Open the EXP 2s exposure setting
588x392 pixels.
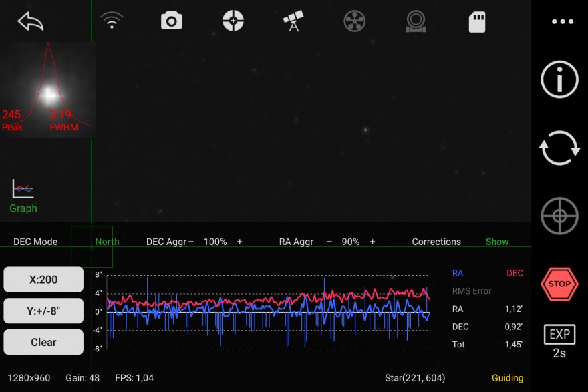click(559, 341)
